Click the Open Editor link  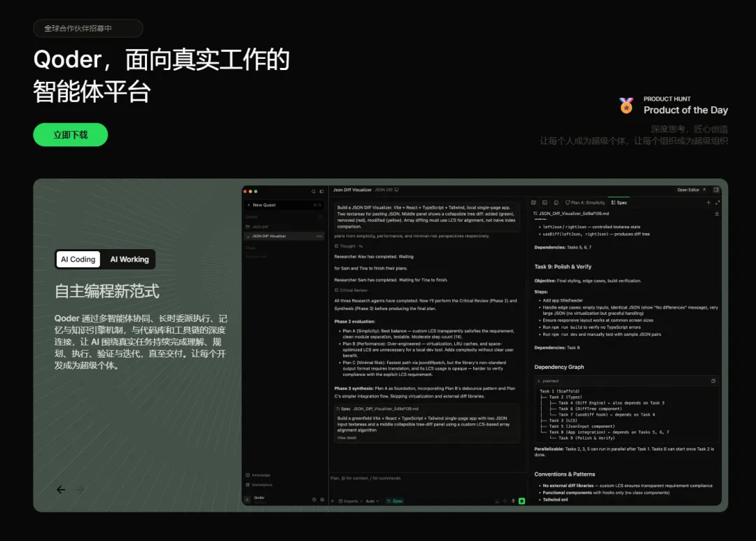pos(691,190)
